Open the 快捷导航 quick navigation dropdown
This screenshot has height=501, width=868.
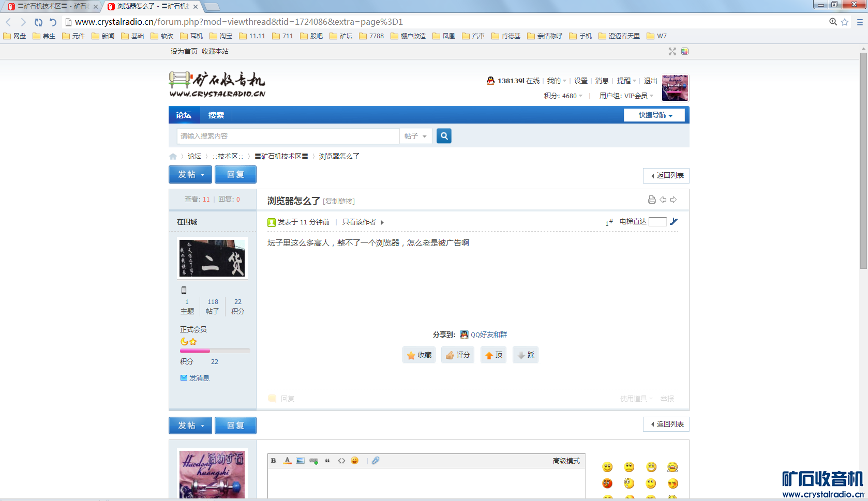coord(654,115)
